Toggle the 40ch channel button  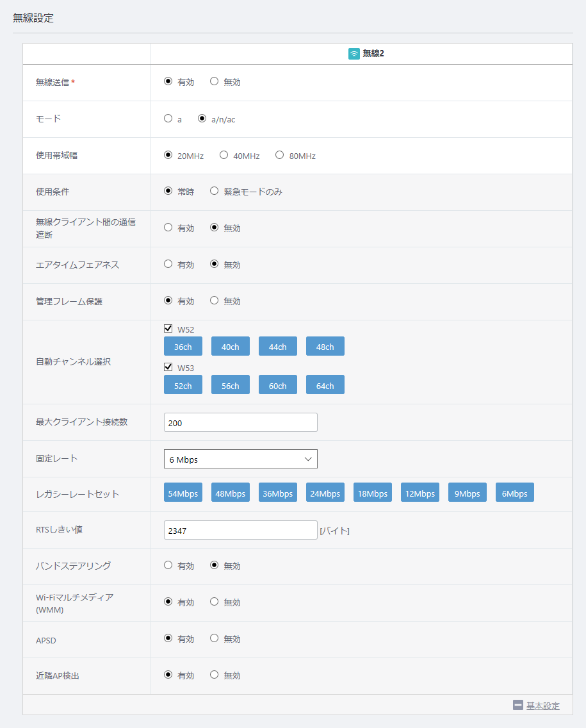[x=230, y=346]
